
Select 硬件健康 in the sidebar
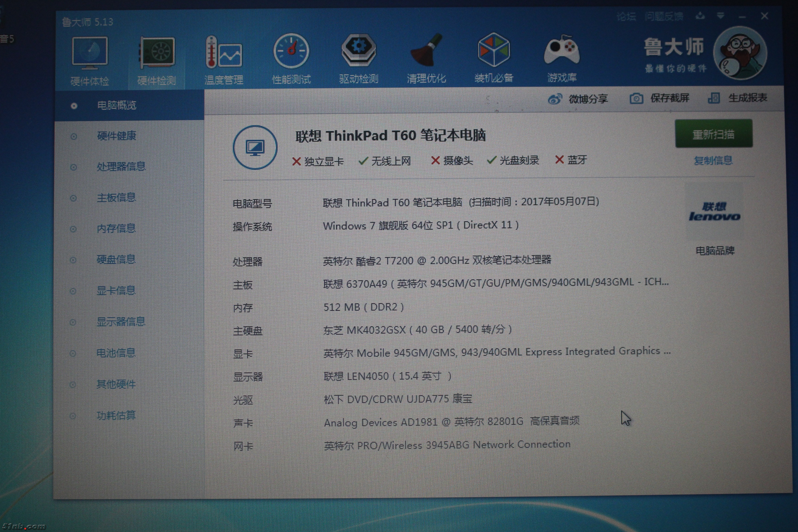[x=116, y=136]
